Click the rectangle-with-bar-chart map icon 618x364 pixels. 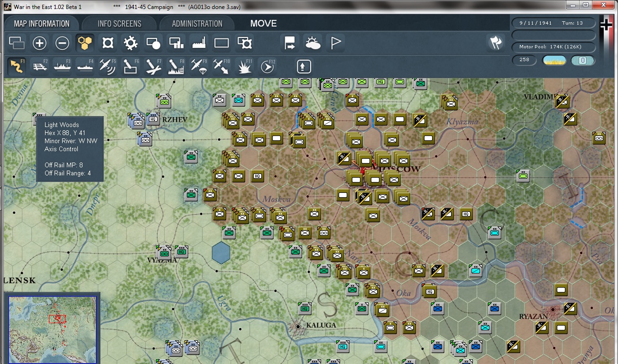tap(176, 44)
